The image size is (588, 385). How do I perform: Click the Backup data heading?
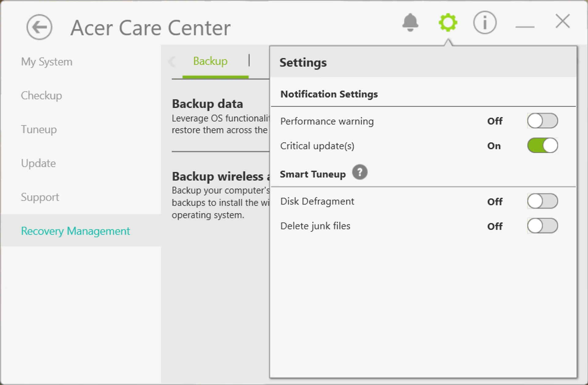pos(207,104)
